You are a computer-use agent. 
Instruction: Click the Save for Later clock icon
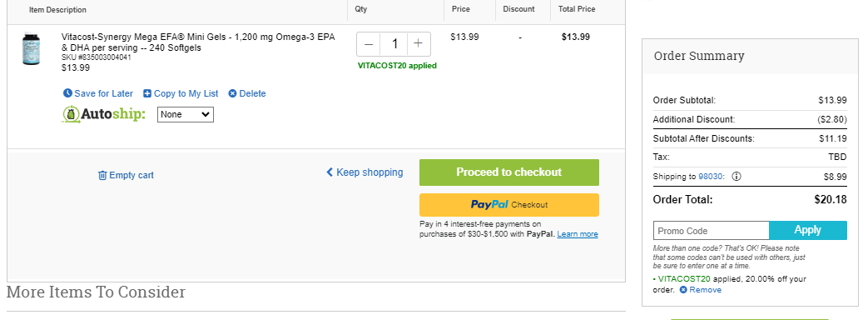coord(67,93)
